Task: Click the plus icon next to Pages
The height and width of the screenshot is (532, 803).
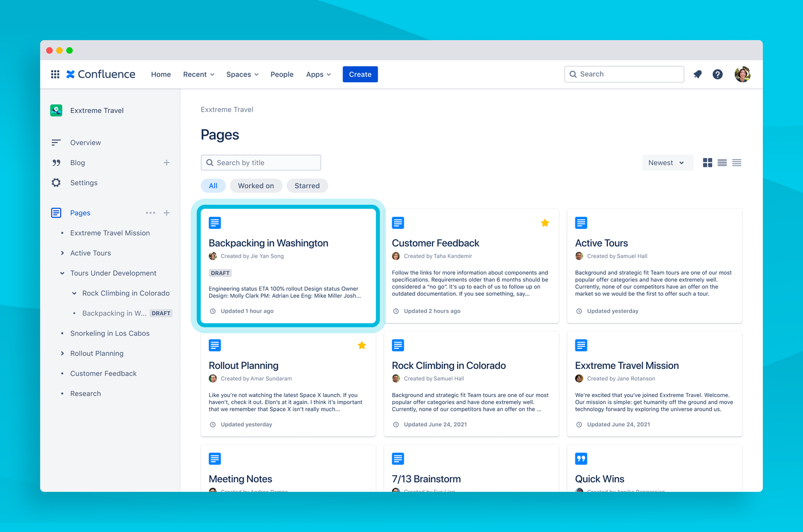Action: [x=166, y=213]
